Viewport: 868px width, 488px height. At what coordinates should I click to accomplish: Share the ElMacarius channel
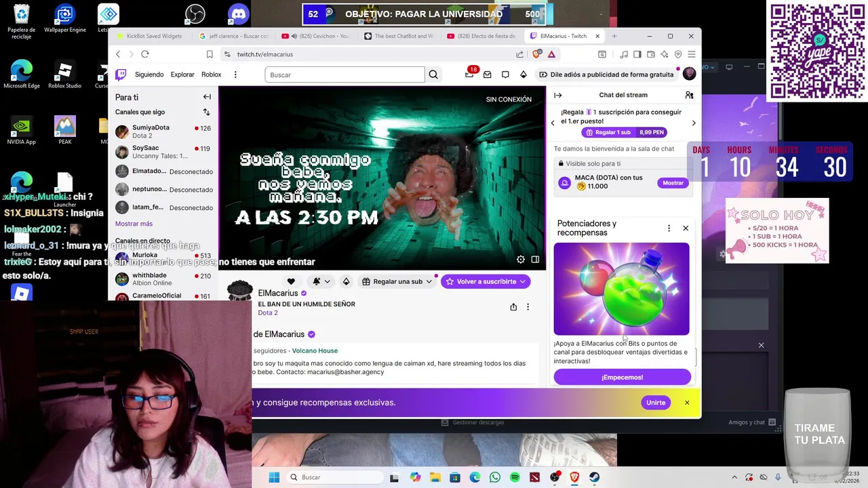[x=513, y=307]
